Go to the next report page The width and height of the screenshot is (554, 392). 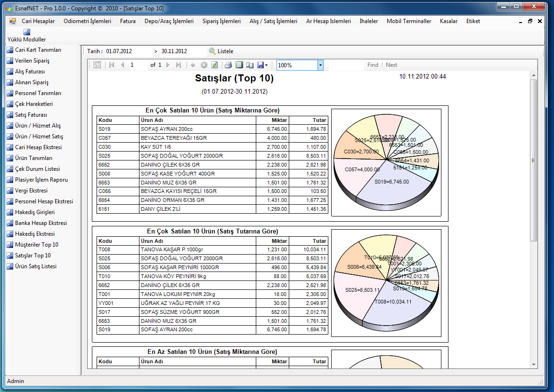(168, 65)
